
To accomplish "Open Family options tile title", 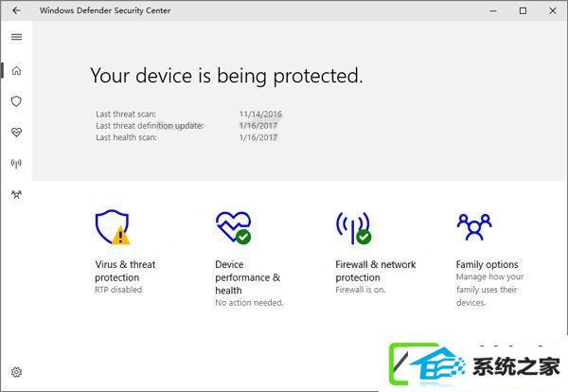I will pyautogui.click(x=487, y=264).
